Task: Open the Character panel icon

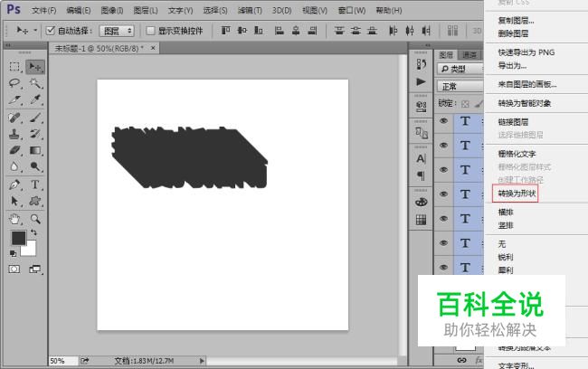Action: coord(422,158)
